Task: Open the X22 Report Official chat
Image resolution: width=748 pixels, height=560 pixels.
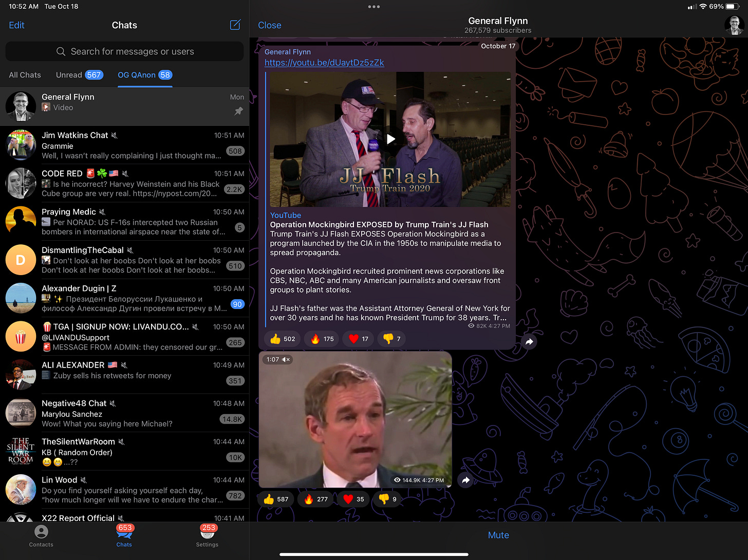Action: [x=124, y=516]
